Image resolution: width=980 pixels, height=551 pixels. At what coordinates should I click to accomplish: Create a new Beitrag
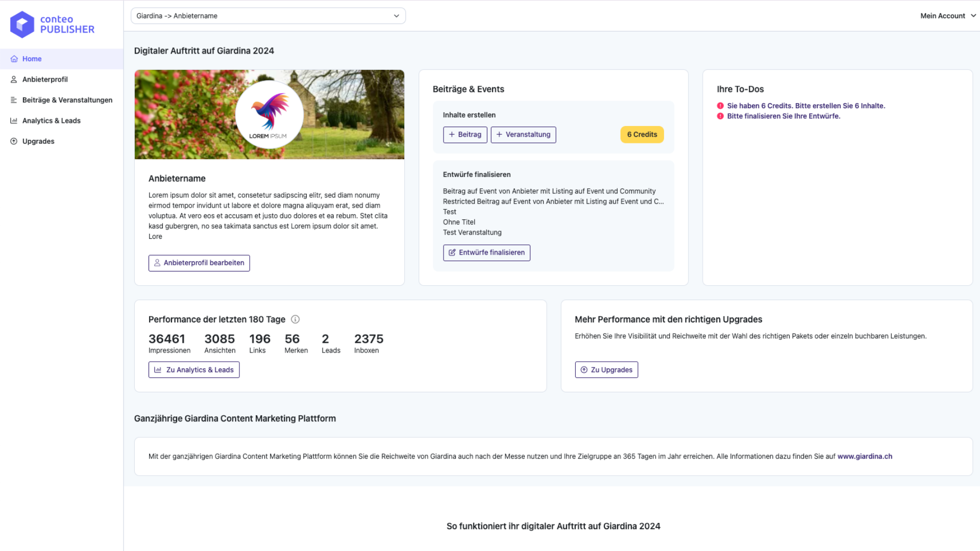(x=465, y=135)
